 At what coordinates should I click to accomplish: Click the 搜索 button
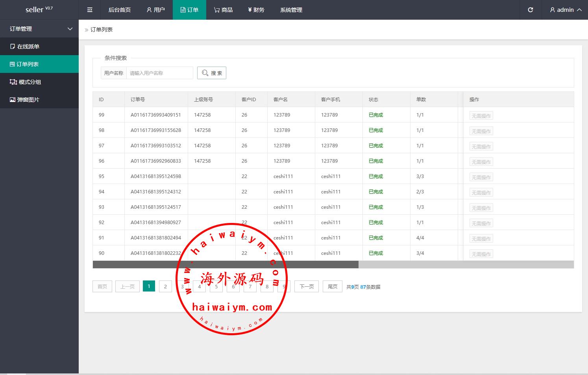(x=212, y=73)
